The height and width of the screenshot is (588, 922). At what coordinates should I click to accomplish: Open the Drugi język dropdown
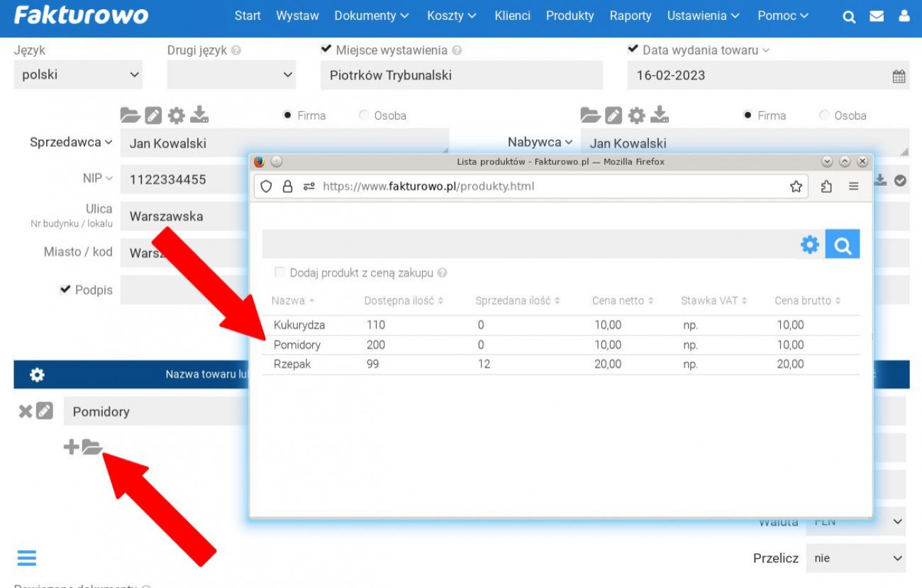click(x=231, y=75)
